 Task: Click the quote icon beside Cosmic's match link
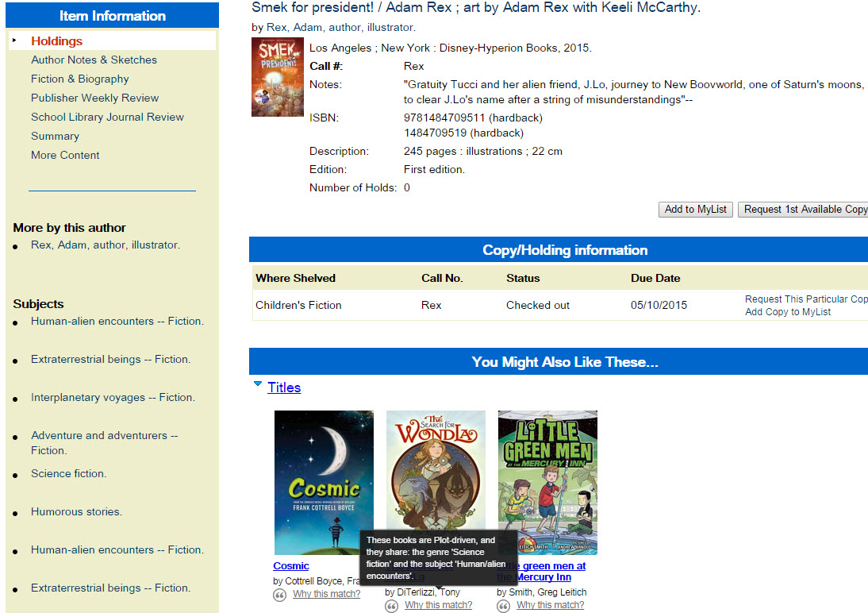tap(279, 594)
